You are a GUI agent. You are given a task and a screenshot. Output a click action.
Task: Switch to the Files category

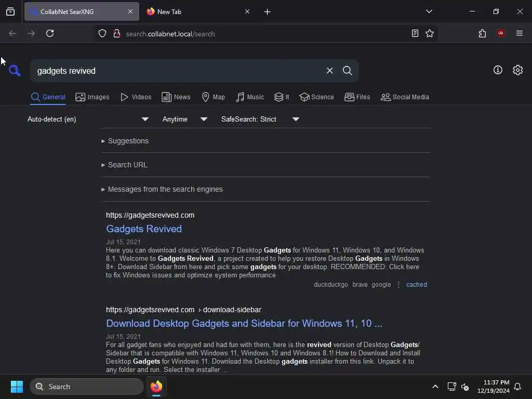tap(357, 97)
